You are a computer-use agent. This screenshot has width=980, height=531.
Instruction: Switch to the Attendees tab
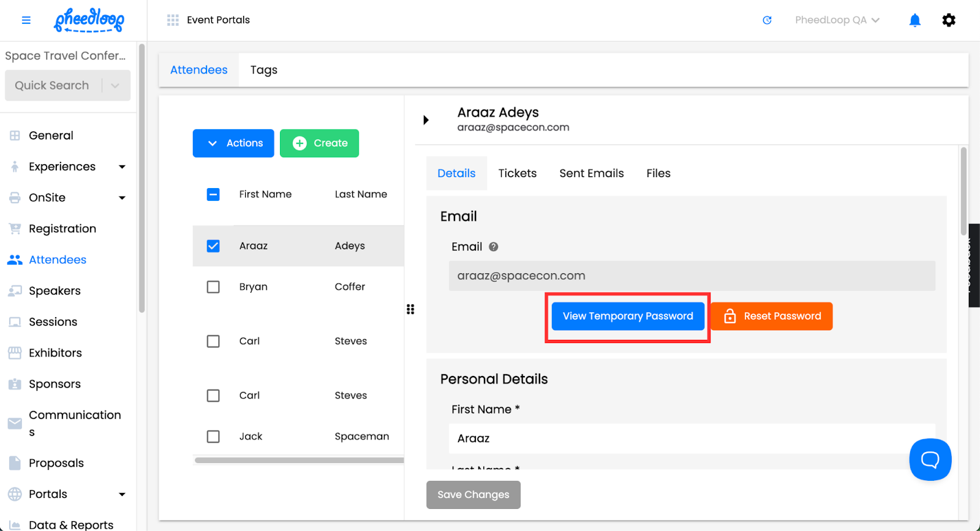(199, 70)
